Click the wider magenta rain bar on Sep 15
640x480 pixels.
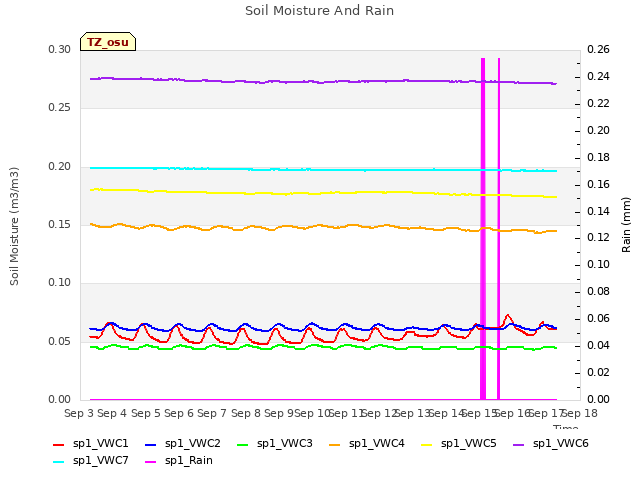[483, 229]
